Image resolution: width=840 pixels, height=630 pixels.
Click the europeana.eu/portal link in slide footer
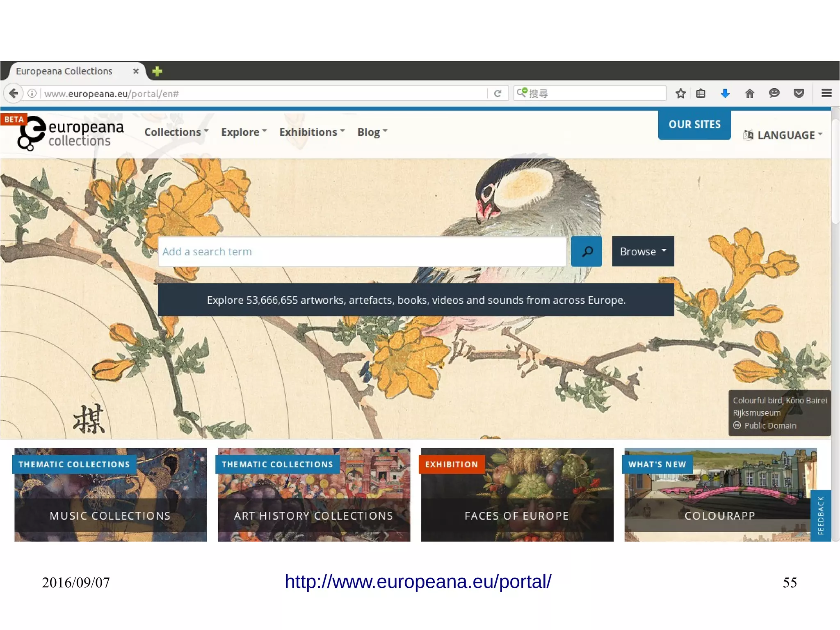[x=418, y=582]
